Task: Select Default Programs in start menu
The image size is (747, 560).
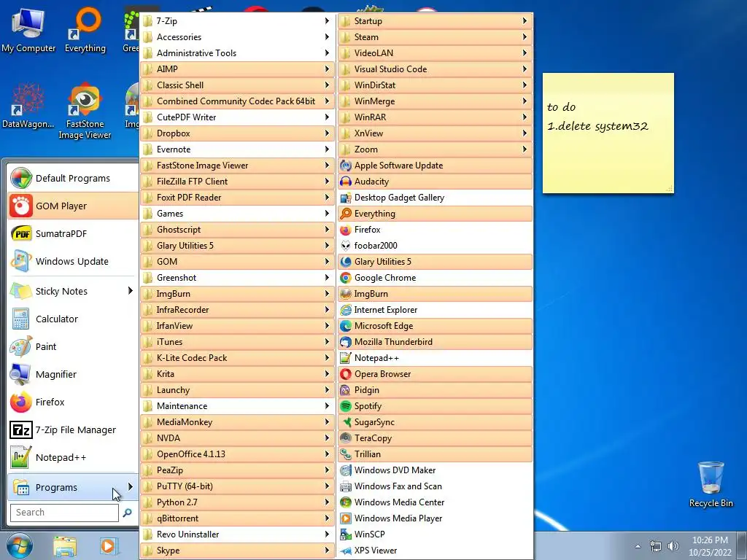Action: click(x=73, y=178)
